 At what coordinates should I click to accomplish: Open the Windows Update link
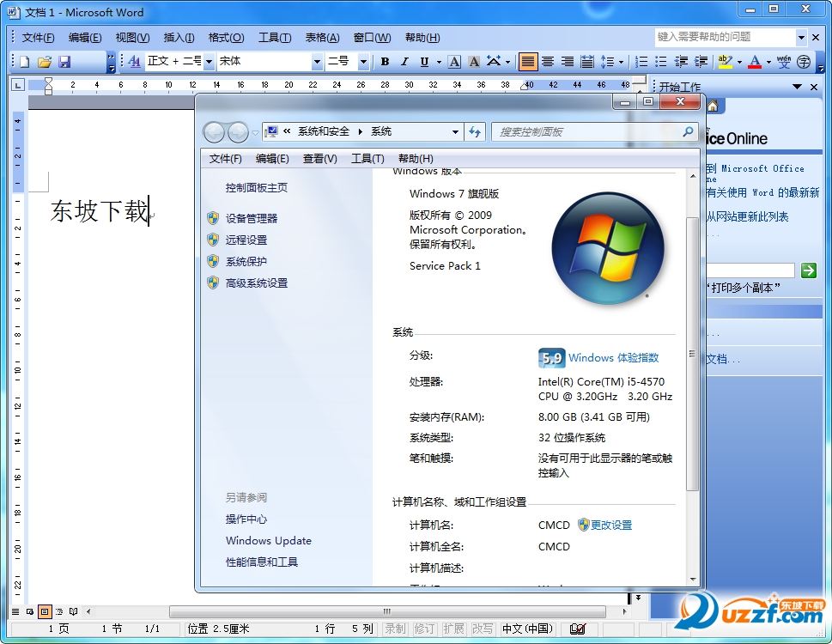269,541
